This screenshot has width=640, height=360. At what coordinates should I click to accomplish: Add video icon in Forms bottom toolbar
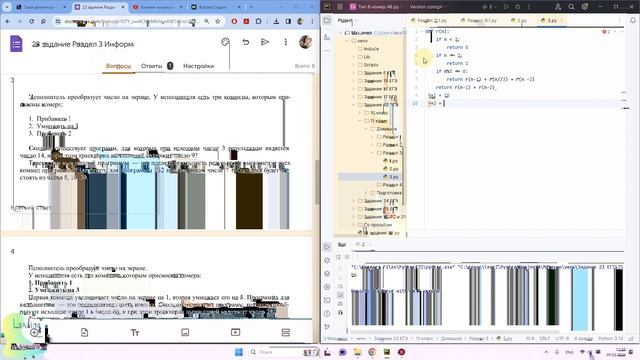236,332
